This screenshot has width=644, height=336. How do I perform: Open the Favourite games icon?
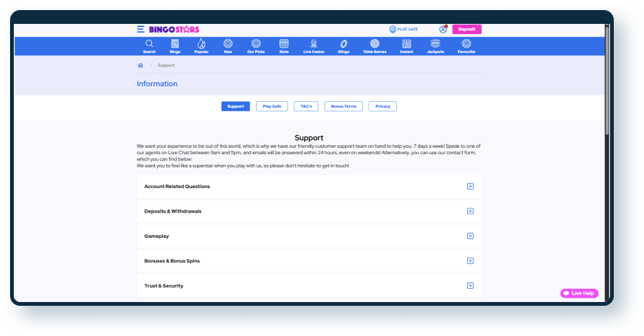pyautogui.click(x=466, y=44)
